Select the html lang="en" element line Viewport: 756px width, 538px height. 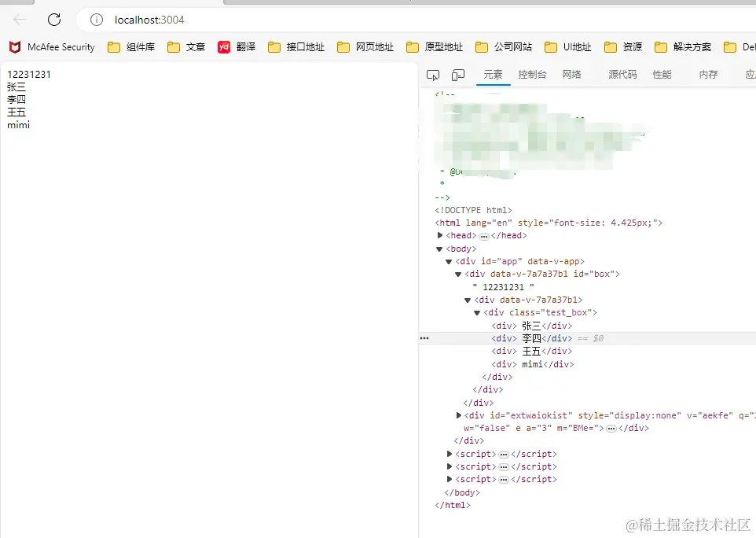pyautogui.click(x=549, y=223)
